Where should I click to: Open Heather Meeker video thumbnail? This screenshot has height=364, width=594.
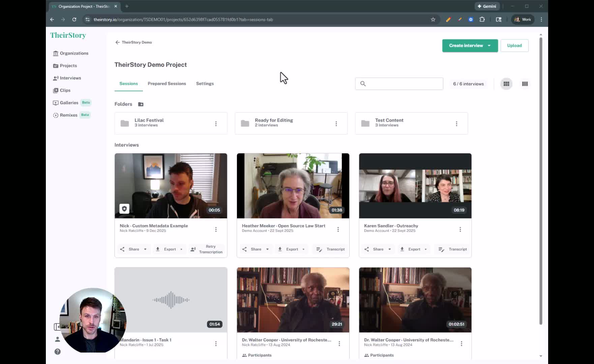pos(293,186)
